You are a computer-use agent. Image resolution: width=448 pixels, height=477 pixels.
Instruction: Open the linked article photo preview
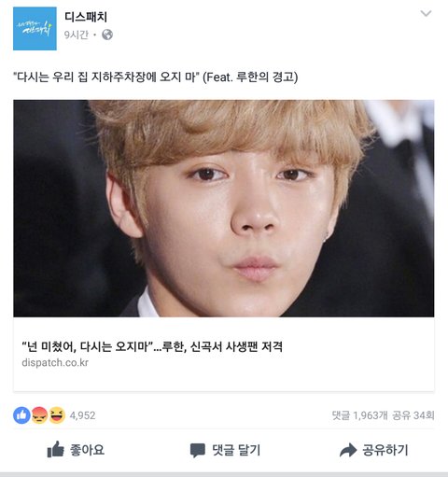(224, 208)
